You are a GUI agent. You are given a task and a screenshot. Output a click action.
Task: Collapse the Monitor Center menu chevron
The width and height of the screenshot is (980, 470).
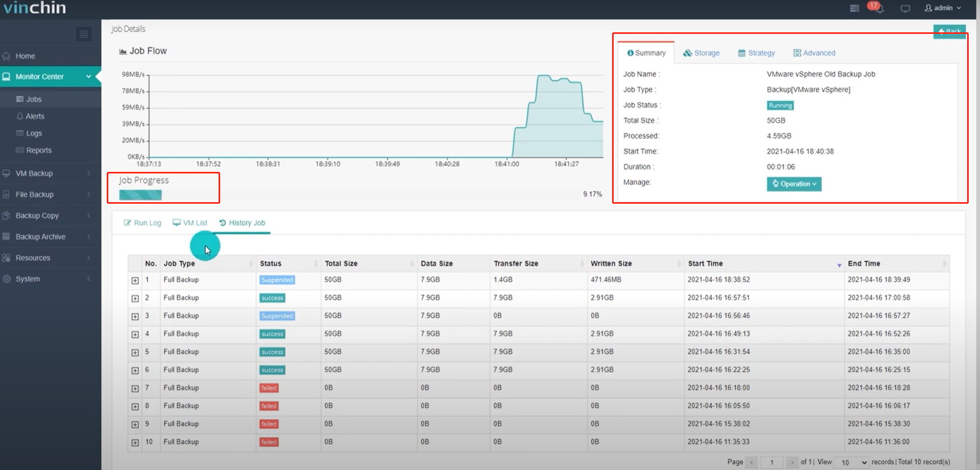click(88, 76)
